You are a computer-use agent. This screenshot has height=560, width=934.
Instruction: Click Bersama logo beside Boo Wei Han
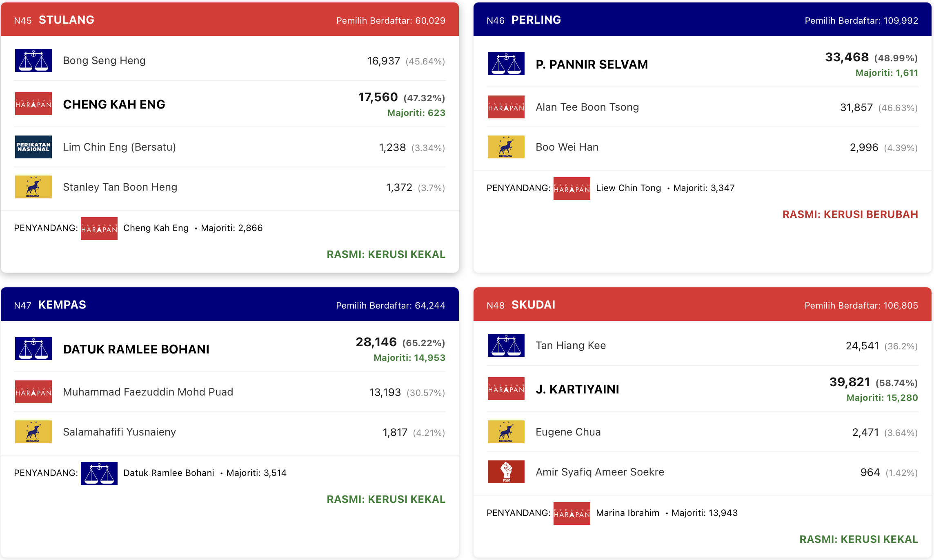(x=506, y=147)
